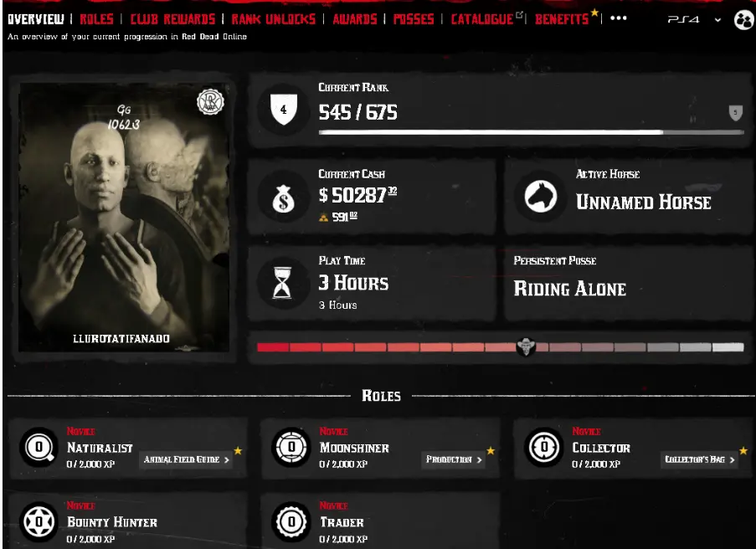
Task: Open the Moonshiner Production button
Action: pyautogui.click(x=453, y=459)
